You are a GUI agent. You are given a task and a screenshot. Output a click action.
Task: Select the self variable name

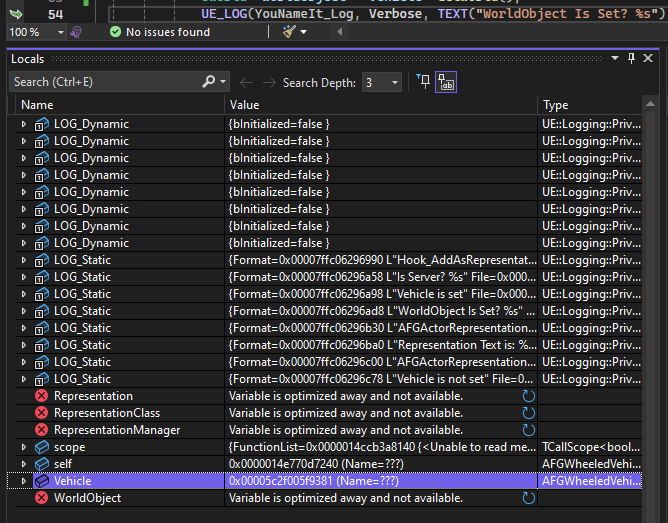point(63,464)
